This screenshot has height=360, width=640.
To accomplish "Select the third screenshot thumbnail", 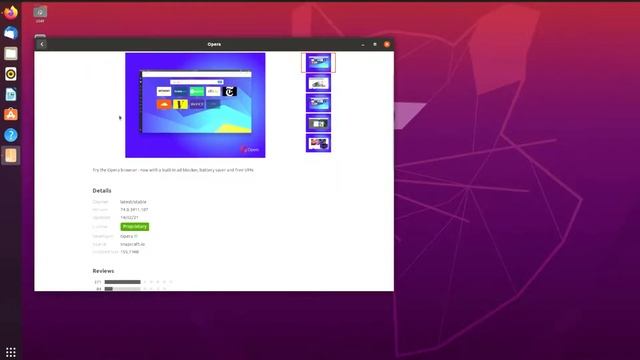I will tap(318, 103).
